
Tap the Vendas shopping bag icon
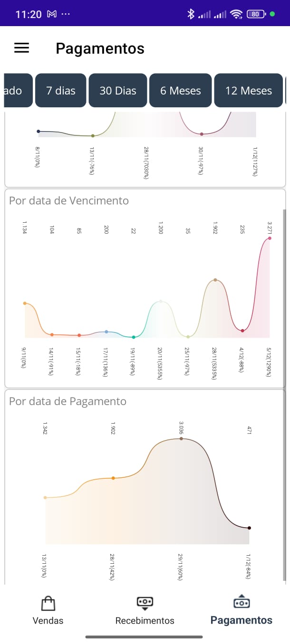(x=48, y=604)
